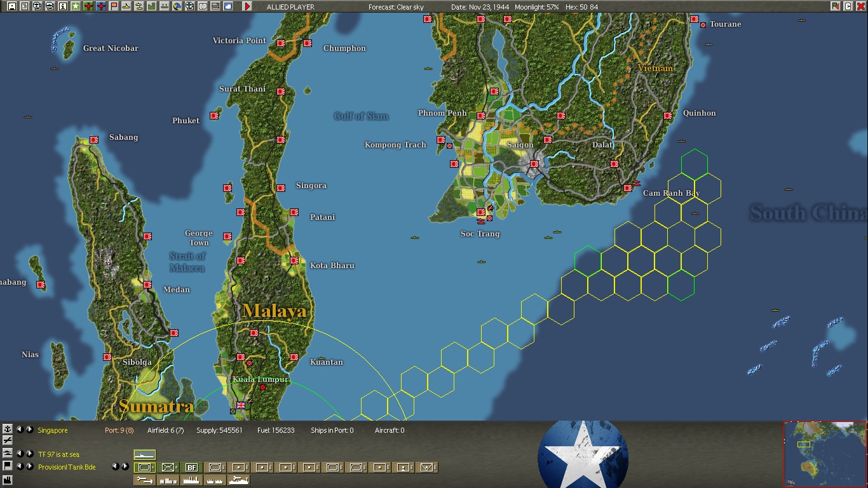This screenshot has height=488, width=868.
Task: Select the green unit icon left of BF
Action: click(x=168, y=467)
